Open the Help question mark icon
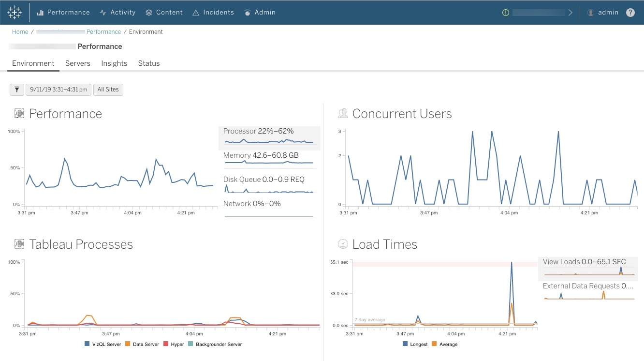Image resolution: width=644 pixels, height=361 pixels. coord(630,12)
